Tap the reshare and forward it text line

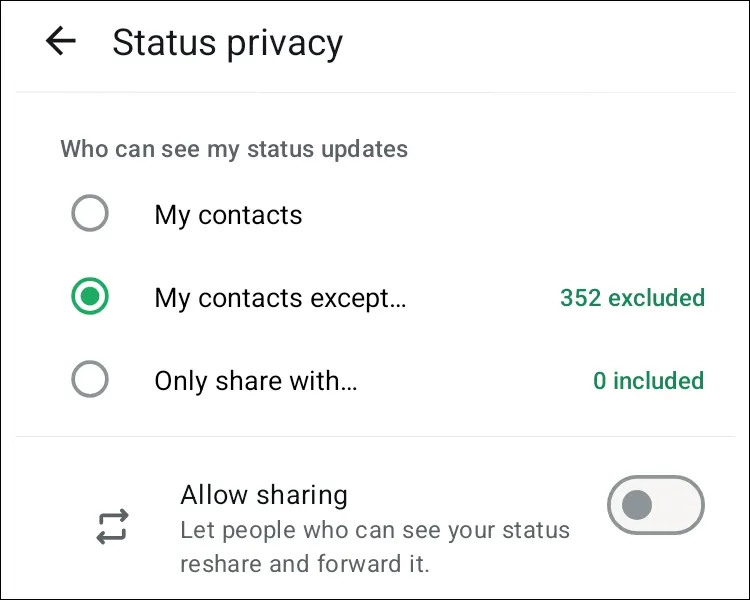pos(304,564)
